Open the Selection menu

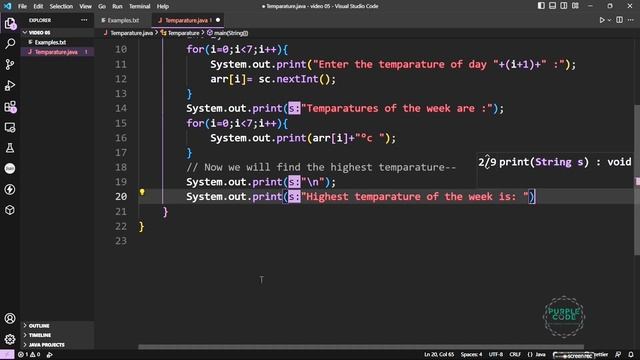point(61,6)
